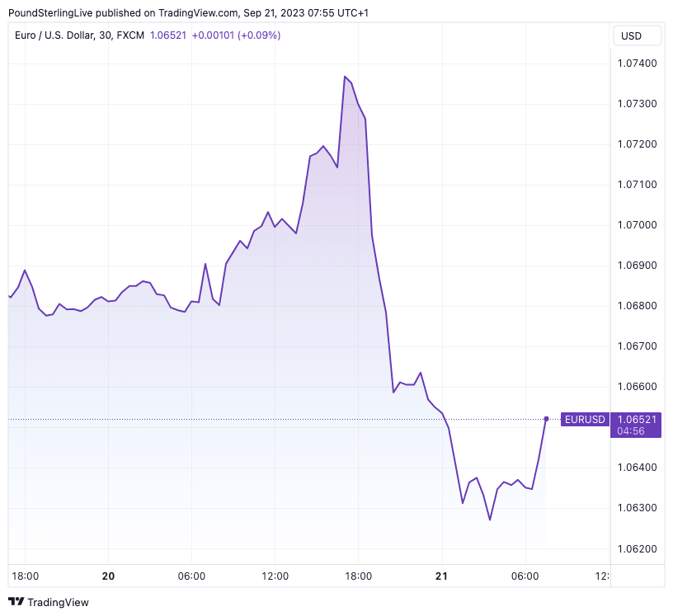673x616 pixels.
Task: Click the end dot of the price line
Action: point(546,419)
